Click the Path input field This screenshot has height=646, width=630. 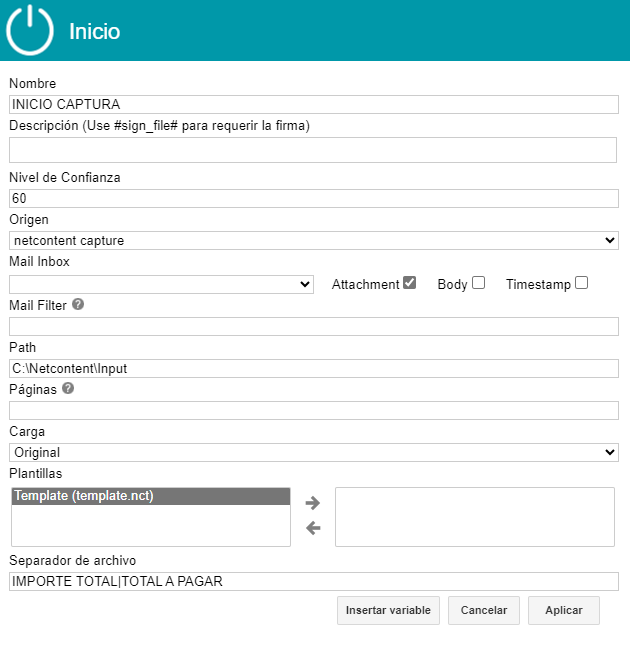point(314,368)
